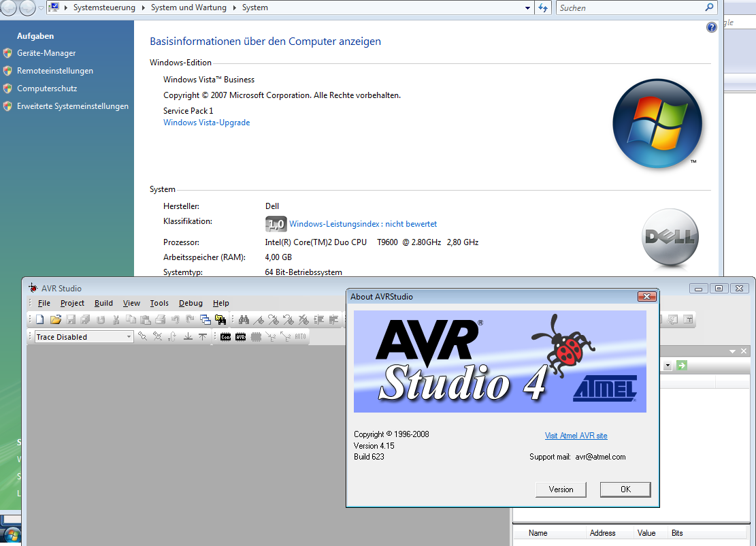Viewport: 756px width, 546px height.
Task: Close the I/O panel with its X
Action: (x=744, y=351)
